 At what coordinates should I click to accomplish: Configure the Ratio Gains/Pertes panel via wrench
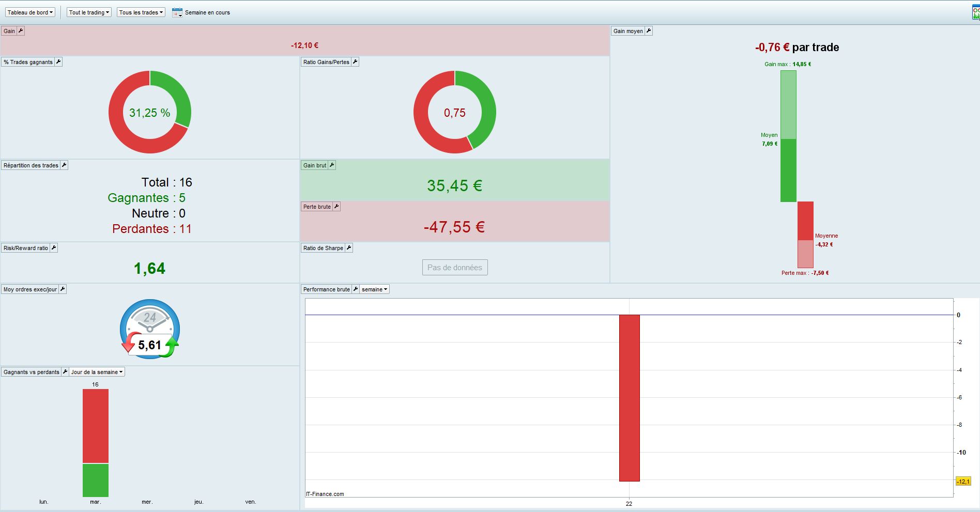(x=355, y=62)
